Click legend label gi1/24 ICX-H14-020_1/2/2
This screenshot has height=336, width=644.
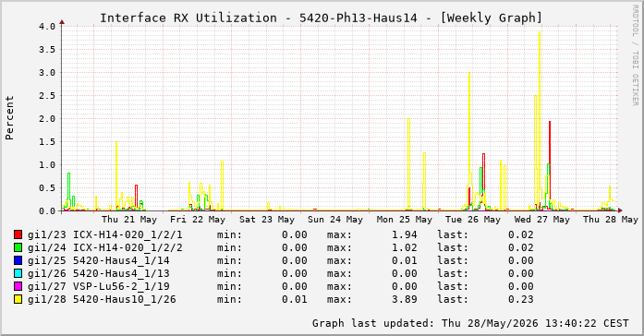[105, 247]
